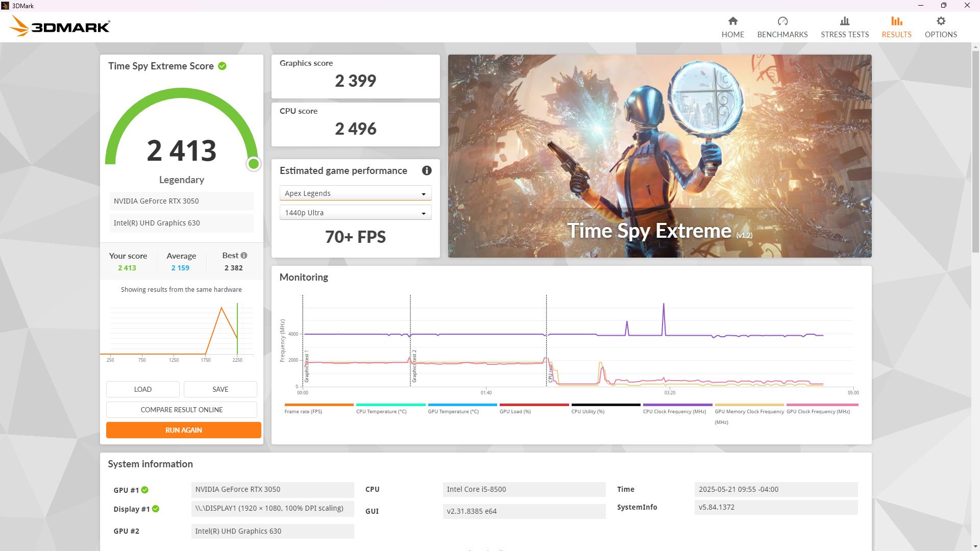Click the Estimated game performance info icon
980x551 pixels.
[427, 171]
